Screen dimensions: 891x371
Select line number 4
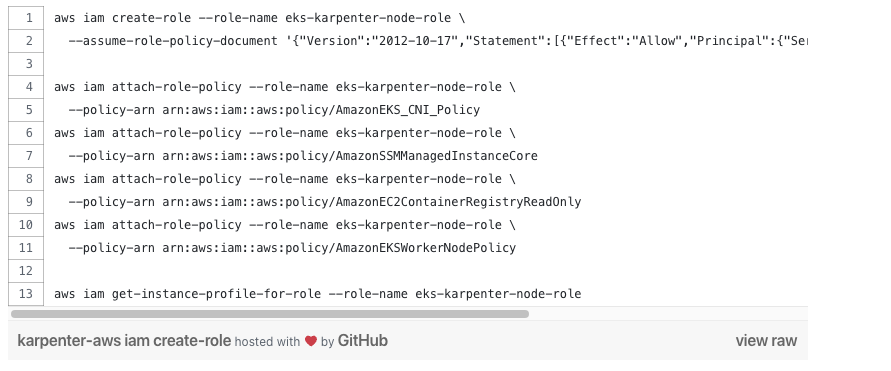click(x=26, y=87)
